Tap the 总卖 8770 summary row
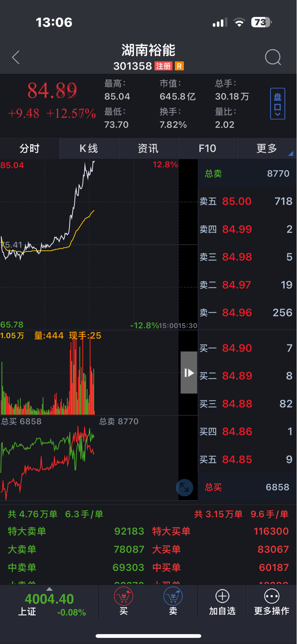Screen dimensions: 297x644 click(x=247, y=173)
